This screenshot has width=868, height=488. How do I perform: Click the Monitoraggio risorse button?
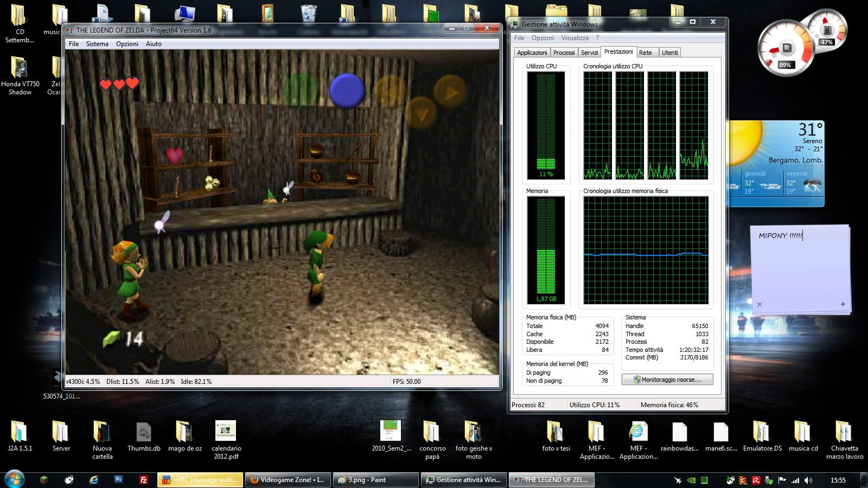tap(667, 380)
